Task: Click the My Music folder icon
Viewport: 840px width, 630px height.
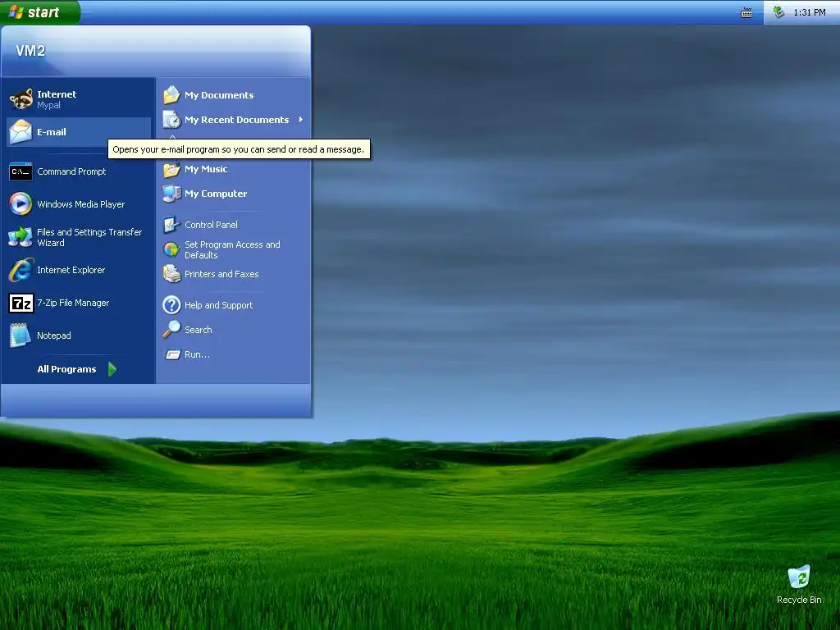Action: click(172, 169)
